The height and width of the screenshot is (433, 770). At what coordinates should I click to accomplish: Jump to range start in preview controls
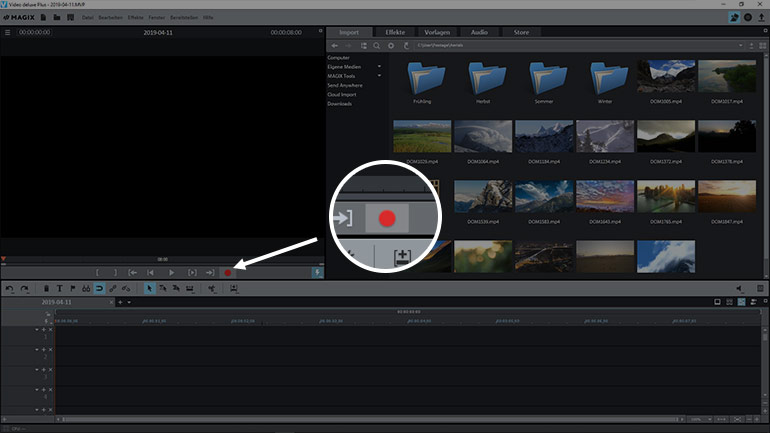pyautogui.click(x=133, y=272)
